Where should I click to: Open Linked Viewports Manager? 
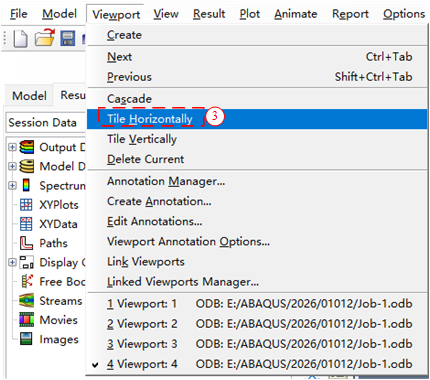[x=257, y=282]
